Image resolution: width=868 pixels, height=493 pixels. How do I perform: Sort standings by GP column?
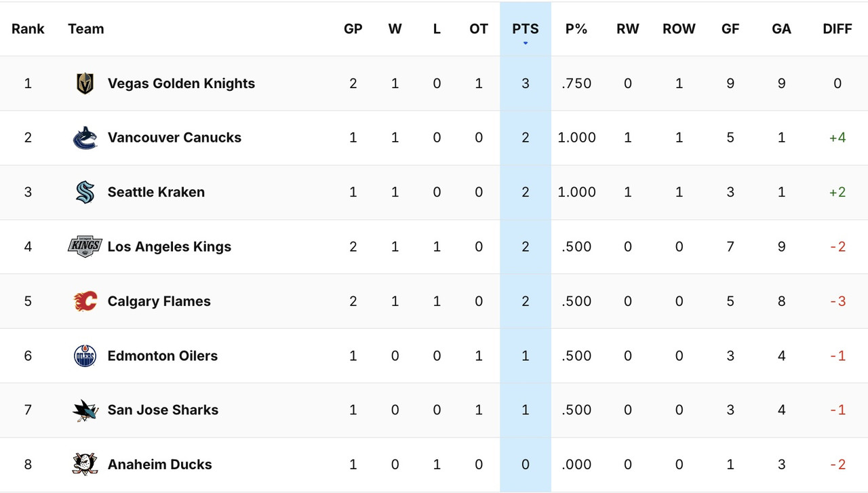tap(353, 28)
